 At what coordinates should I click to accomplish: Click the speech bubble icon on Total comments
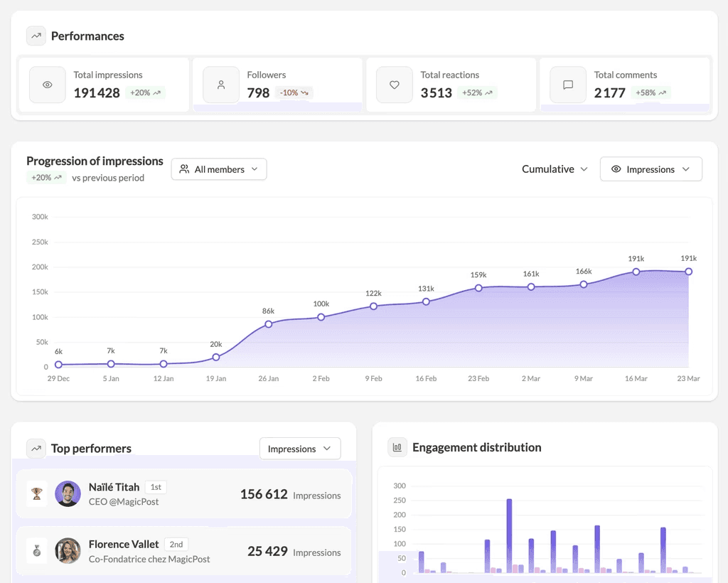(x=567, y=85)
